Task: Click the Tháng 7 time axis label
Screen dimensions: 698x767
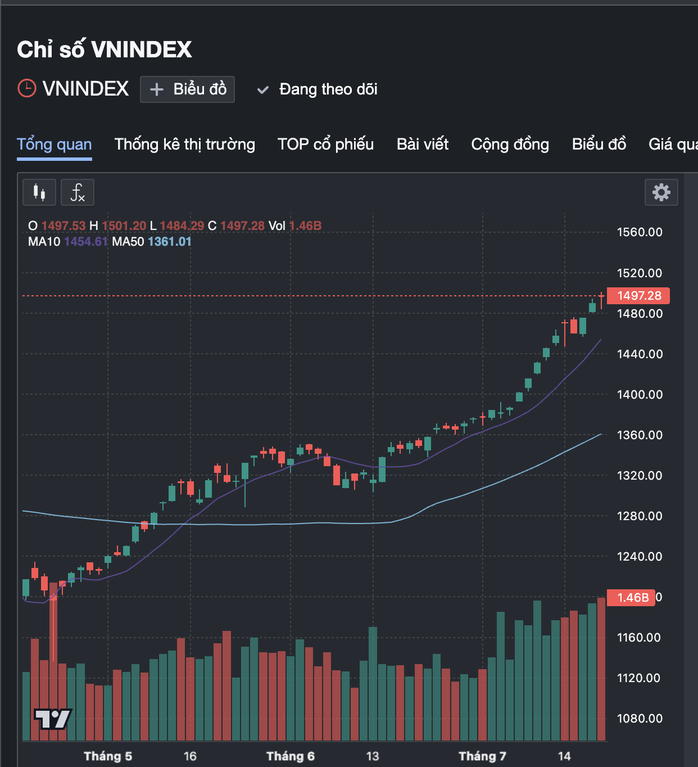Action: (482, 756)
